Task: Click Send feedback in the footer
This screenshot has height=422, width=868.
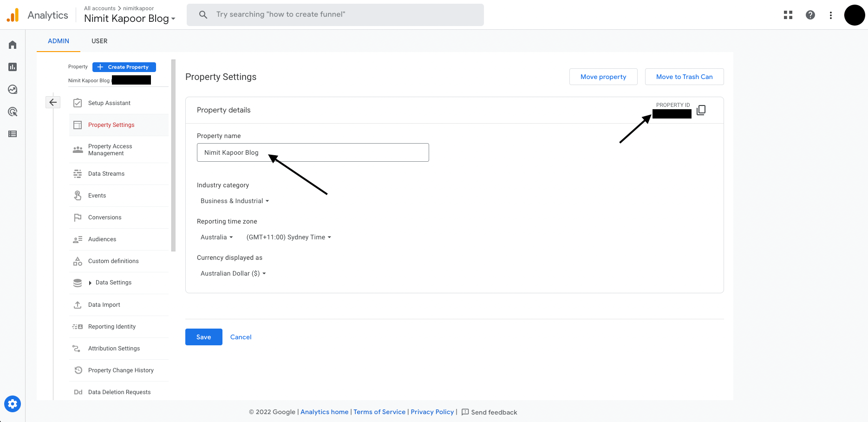Action: (x=489, y=412)
